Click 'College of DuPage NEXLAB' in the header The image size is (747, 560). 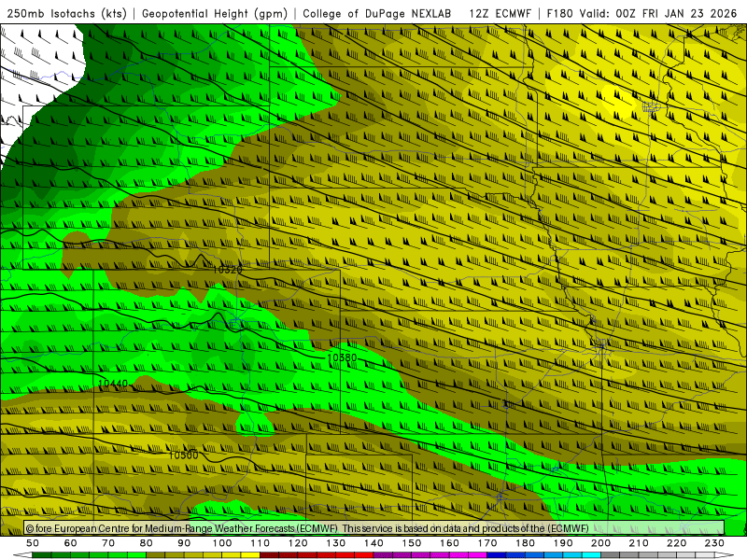[377, 14]
